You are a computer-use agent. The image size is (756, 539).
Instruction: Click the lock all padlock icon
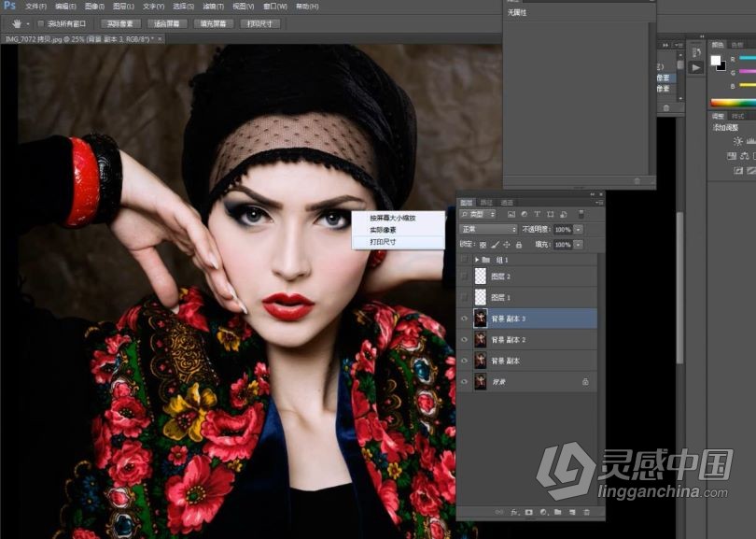[x=519, y=245]
